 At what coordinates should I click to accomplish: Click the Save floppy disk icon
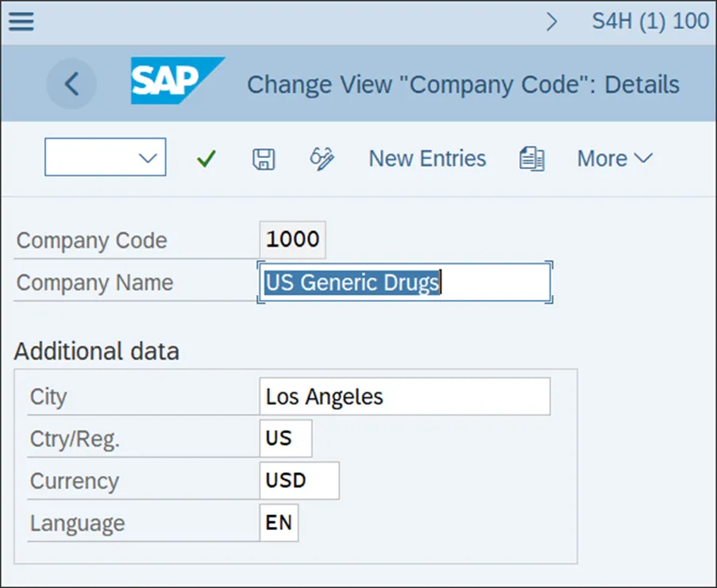[264, 159]
